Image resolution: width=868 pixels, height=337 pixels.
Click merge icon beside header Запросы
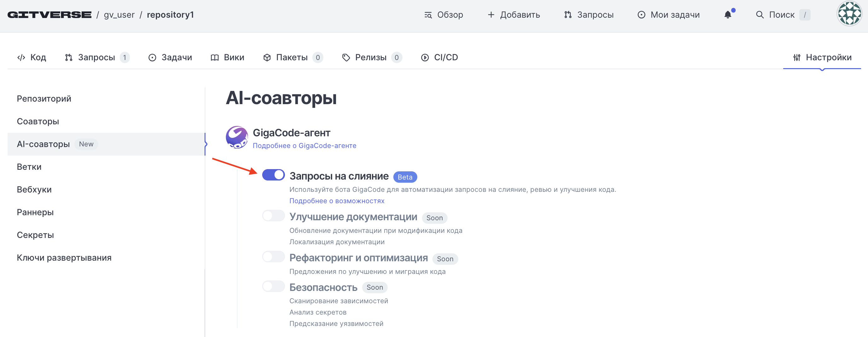point(568,15)
